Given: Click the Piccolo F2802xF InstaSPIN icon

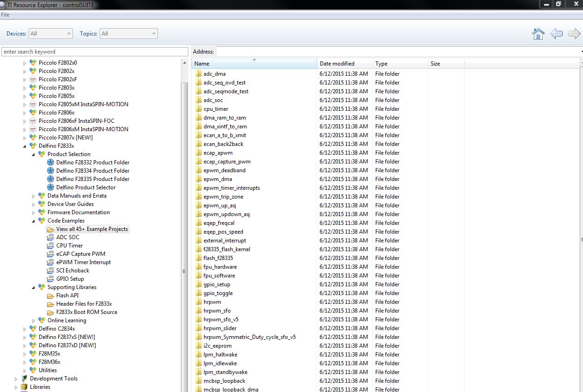Looking at the screenshot, I should pos(33,79).
